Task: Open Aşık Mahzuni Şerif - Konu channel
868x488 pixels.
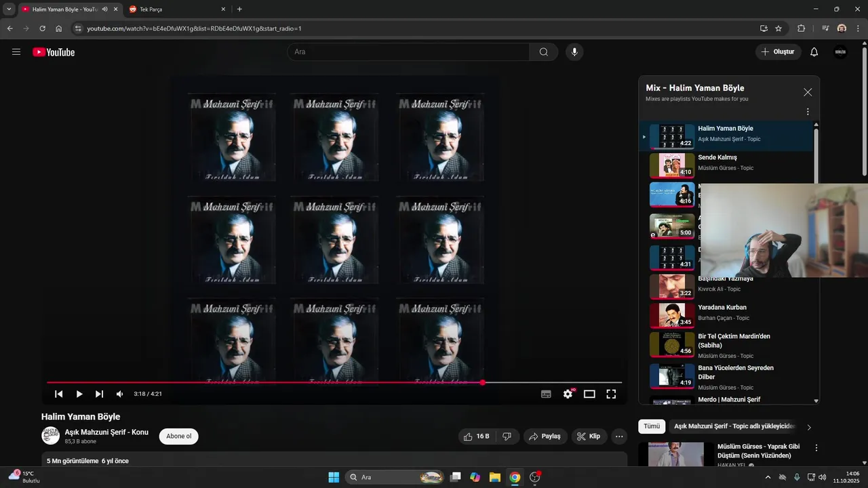Action: click(106, 432)
